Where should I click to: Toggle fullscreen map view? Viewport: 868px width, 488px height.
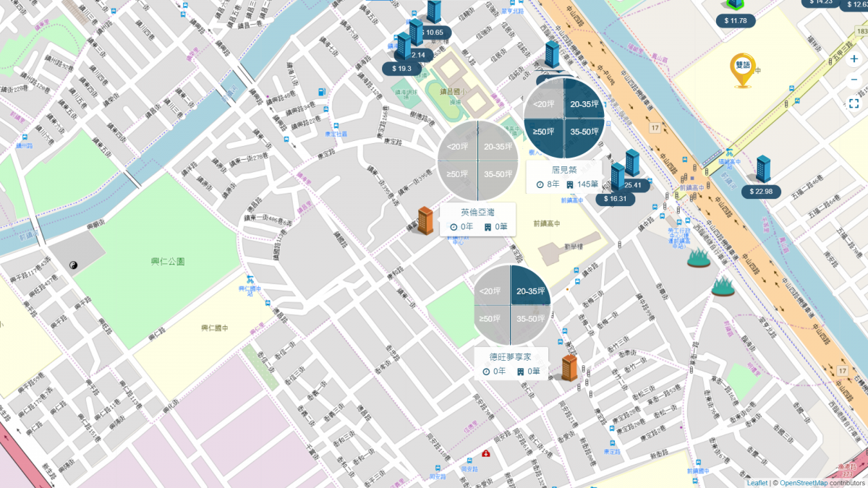854,103
